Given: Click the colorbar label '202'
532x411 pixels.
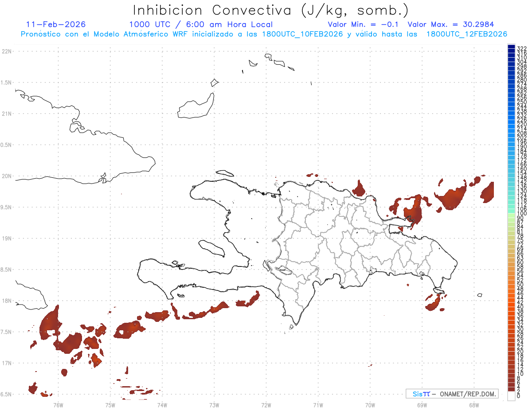Looking at the screenshot, I should [x=522, y=138].
